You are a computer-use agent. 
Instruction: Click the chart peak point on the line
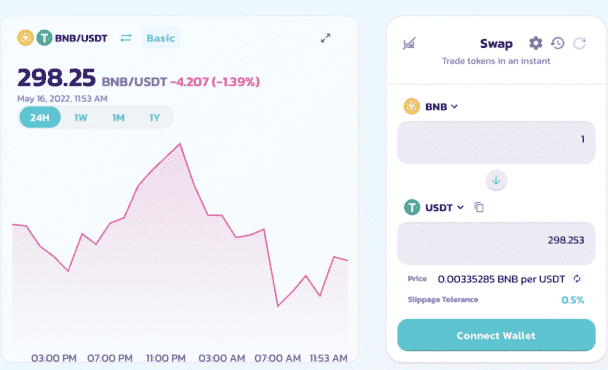[180, 144]
